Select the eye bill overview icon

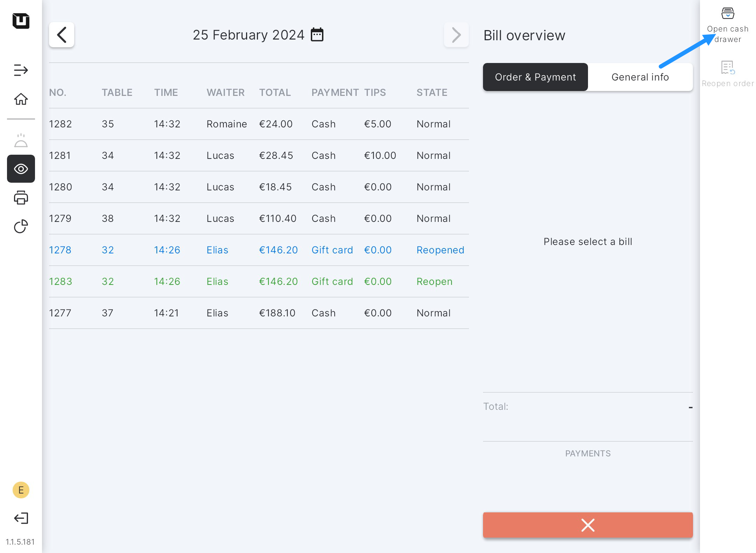(x=21, y=169)
